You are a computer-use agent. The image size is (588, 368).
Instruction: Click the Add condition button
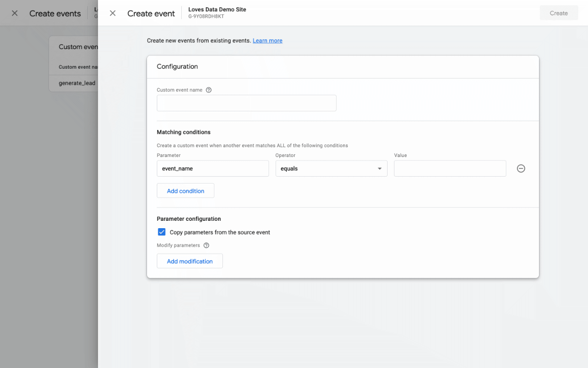[x=185, y=191]
